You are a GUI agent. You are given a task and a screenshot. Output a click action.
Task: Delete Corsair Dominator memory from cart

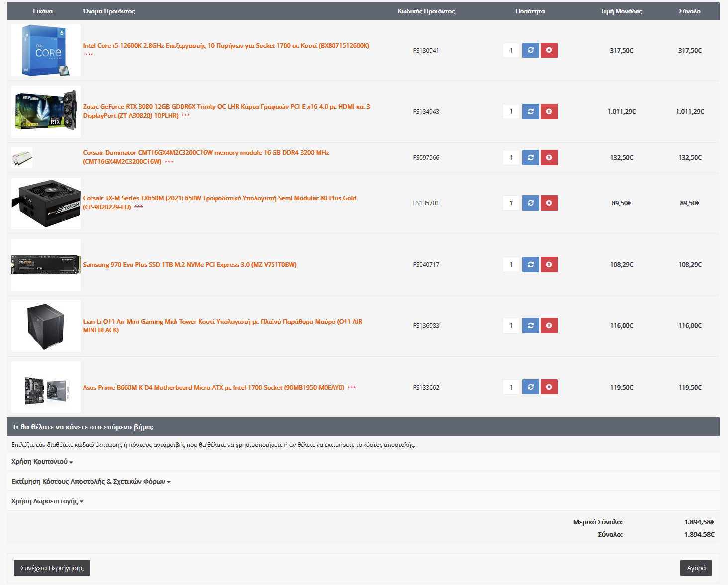click(549, 157)
